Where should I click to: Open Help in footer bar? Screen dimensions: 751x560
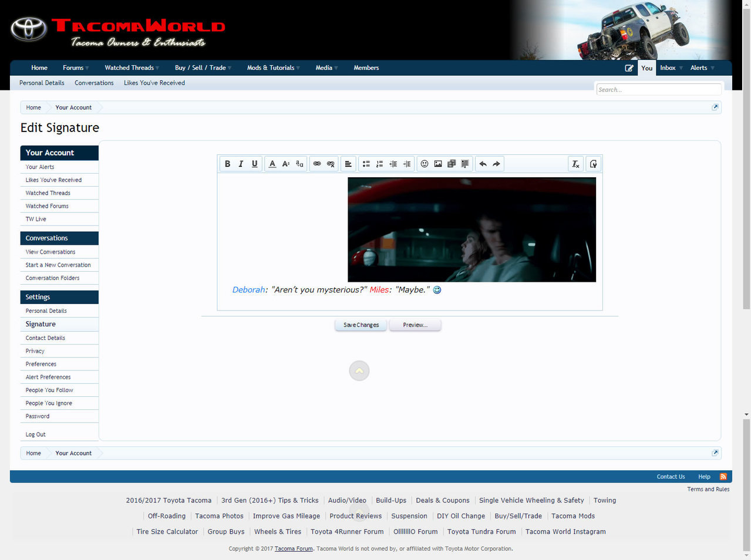704,477
